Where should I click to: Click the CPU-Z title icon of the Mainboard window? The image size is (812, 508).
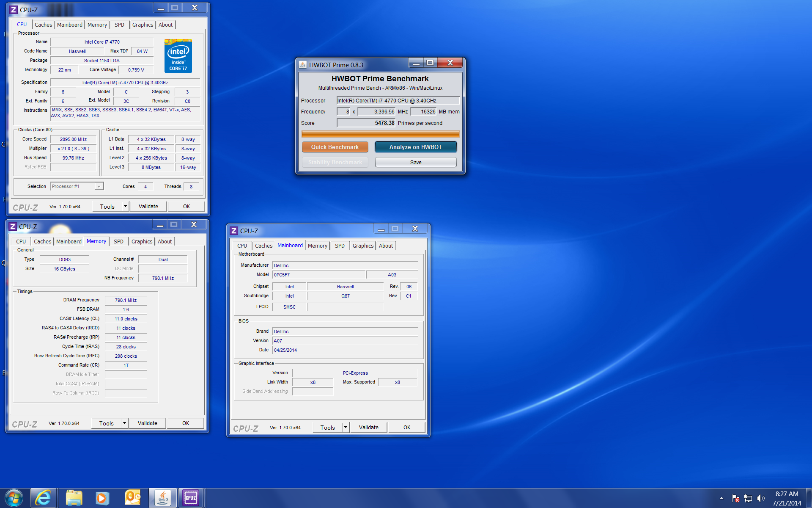pos(234,231)
